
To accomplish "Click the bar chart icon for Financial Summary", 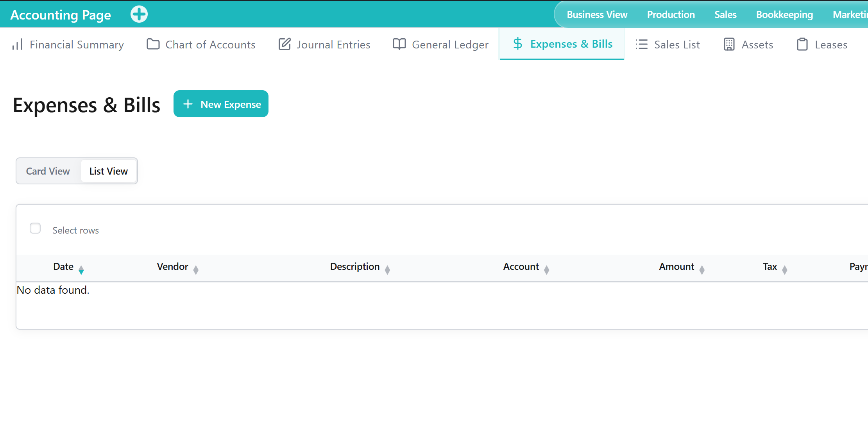I will [17, 45].
